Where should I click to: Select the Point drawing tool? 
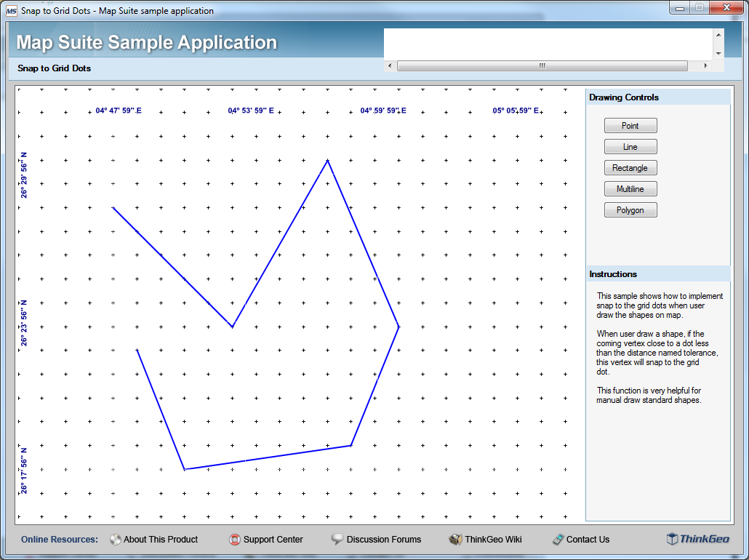click(630, 125)
